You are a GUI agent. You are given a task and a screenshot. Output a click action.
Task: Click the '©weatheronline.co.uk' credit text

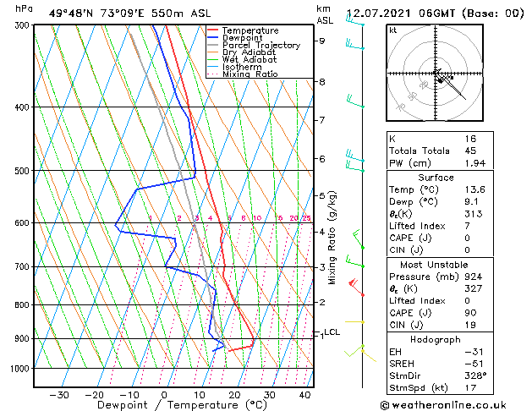(443, 405)
